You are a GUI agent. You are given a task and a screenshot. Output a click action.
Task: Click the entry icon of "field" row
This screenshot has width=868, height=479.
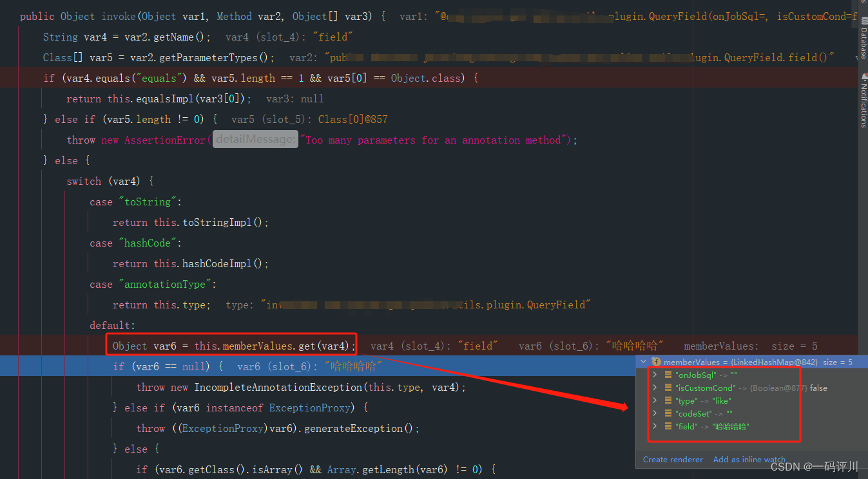(668, 426)
